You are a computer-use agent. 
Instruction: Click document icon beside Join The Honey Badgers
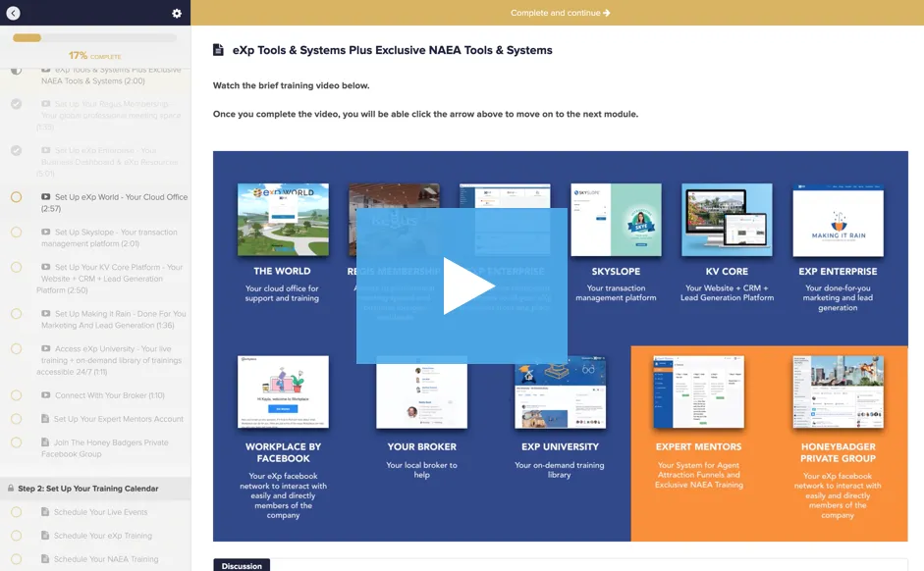45,442
